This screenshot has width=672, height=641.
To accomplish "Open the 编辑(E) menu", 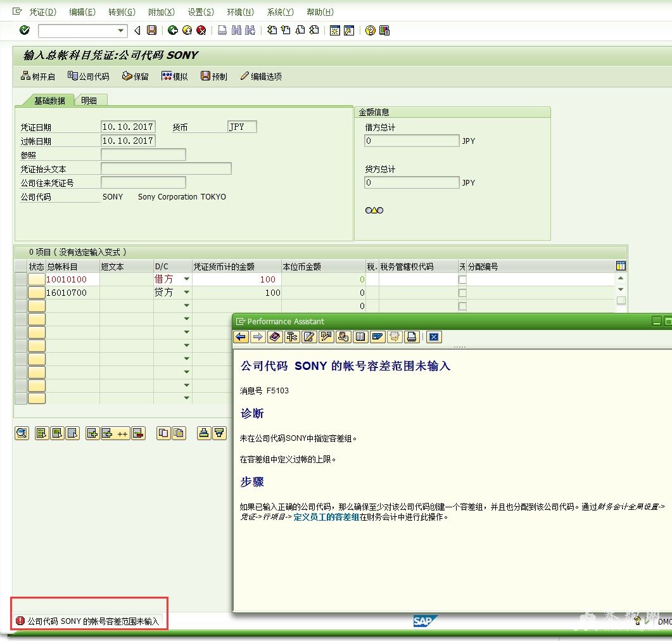I will click(x=82, y=12).
